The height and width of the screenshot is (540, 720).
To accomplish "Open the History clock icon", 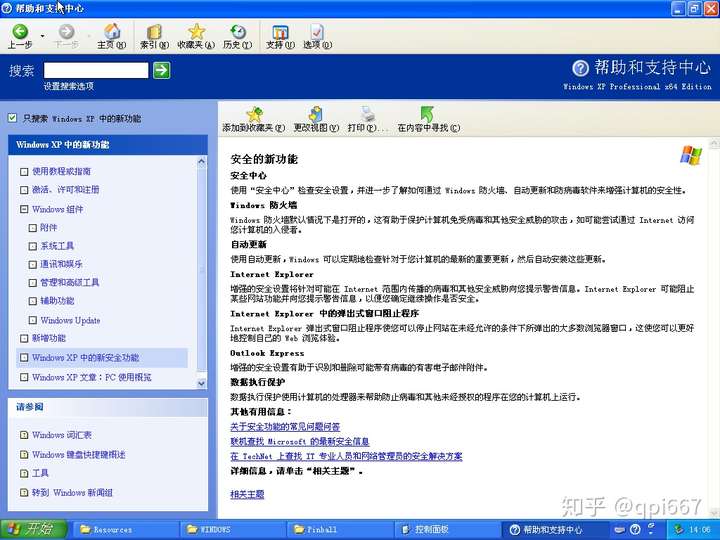I will tap(238, 31).
